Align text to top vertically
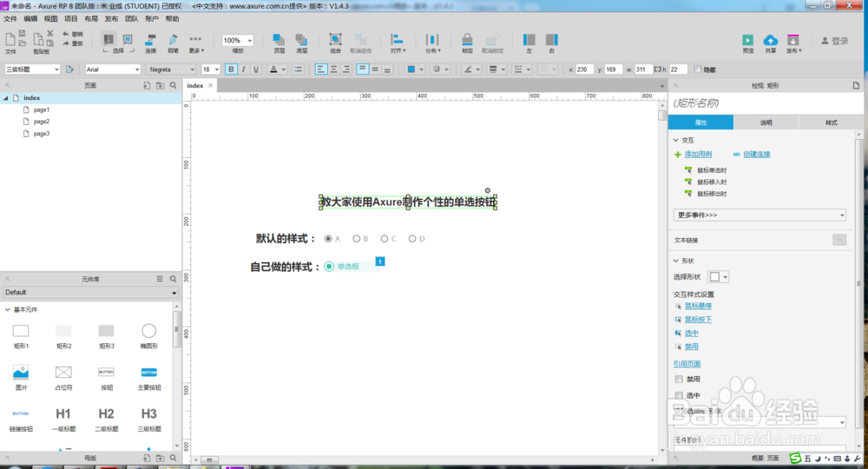The height and width of the screenshot is (469, 868). (x=363, y=69)
